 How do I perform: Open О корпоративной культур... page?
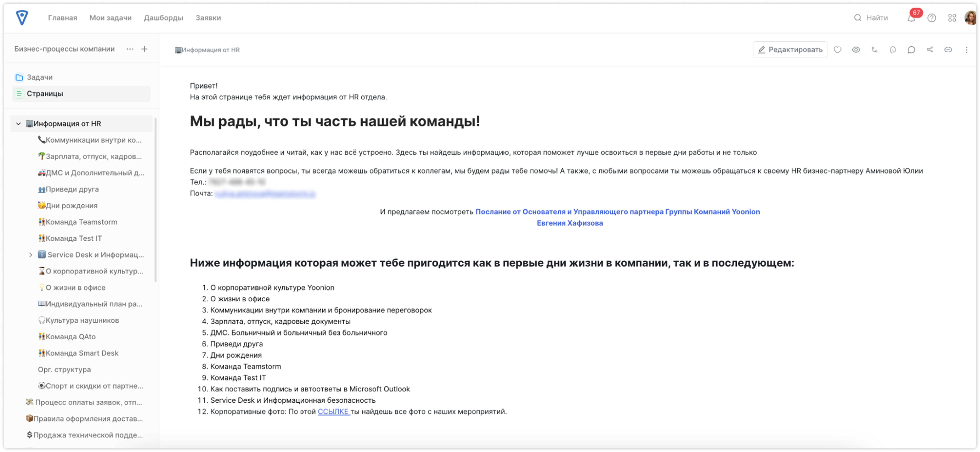(x=91, y=271)
